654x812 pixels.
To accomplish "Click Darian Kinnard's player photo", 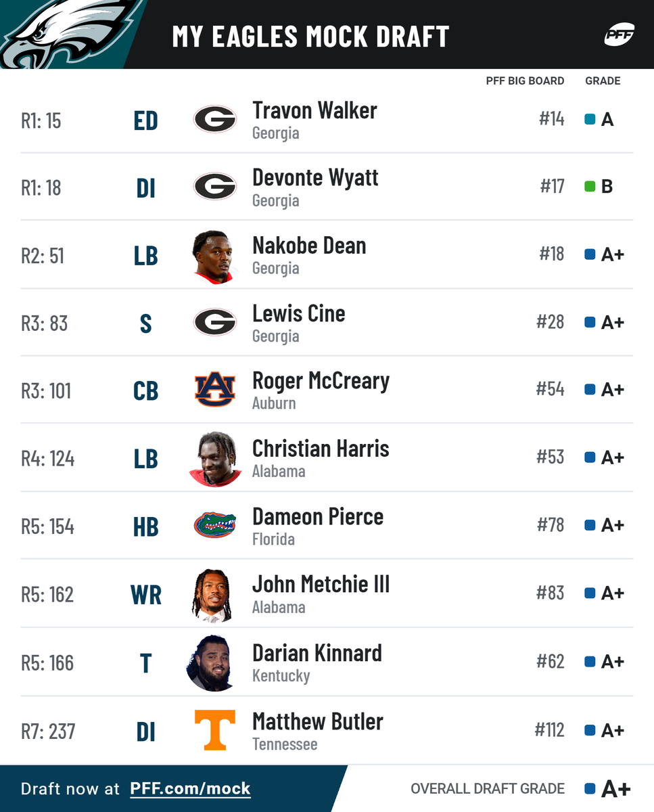I will (x=211, y=663).
